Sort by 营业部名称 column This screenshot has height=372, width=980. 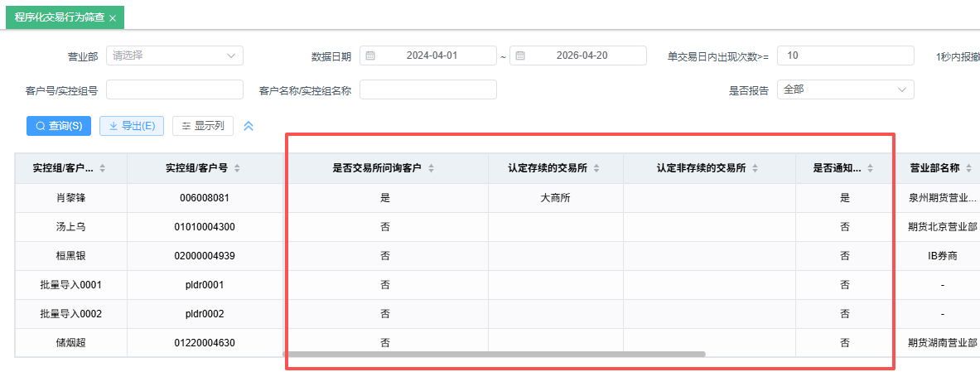(x=968, y=168)
